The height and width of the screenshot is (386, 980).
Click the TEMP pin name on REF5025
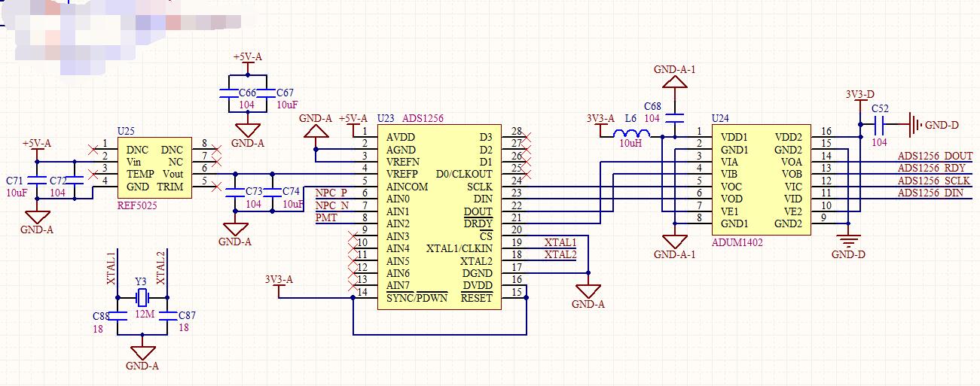pyautogui.click(x=140, y=174)
